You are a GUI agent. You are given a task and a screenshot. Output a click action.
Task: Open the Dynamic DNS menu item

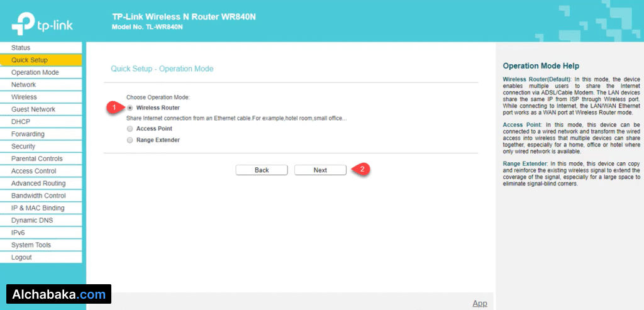pos(41,220)
